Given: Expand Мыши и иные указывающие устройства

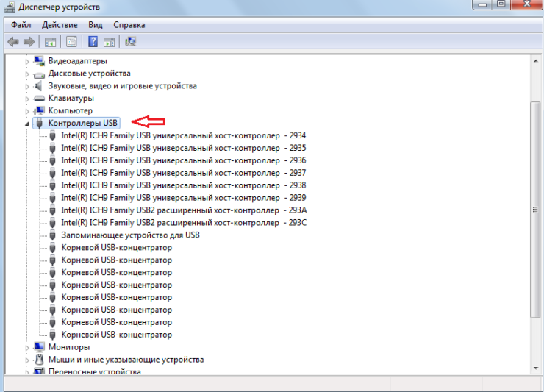Looking at the screenshot, I should click(x=27, y=360).
